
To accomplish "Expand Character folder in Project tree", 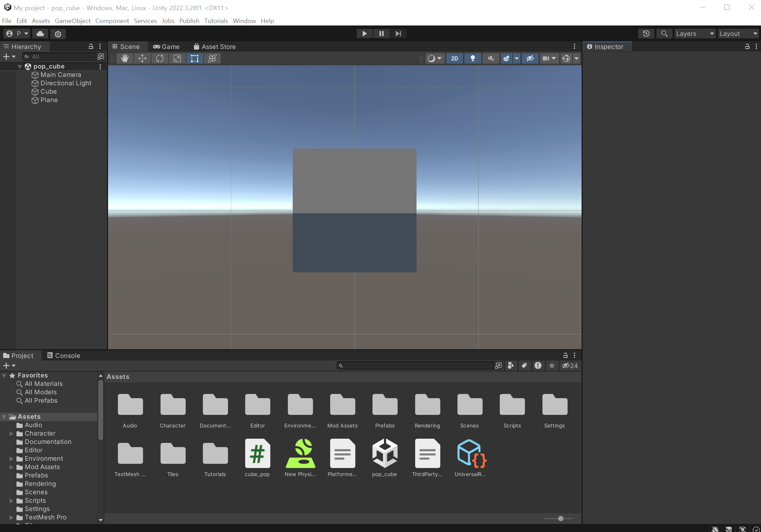I will click(x=11, y=433).
